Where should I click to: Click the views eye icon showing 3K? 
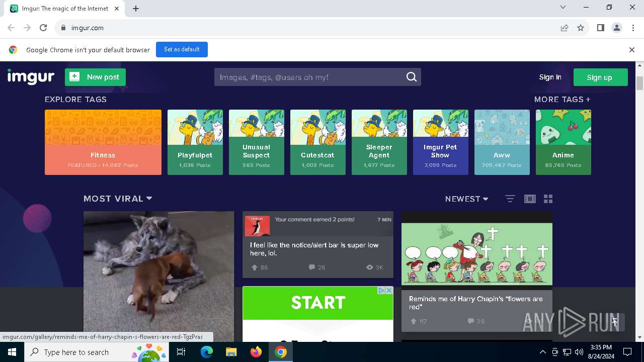[x=370, y=267]
